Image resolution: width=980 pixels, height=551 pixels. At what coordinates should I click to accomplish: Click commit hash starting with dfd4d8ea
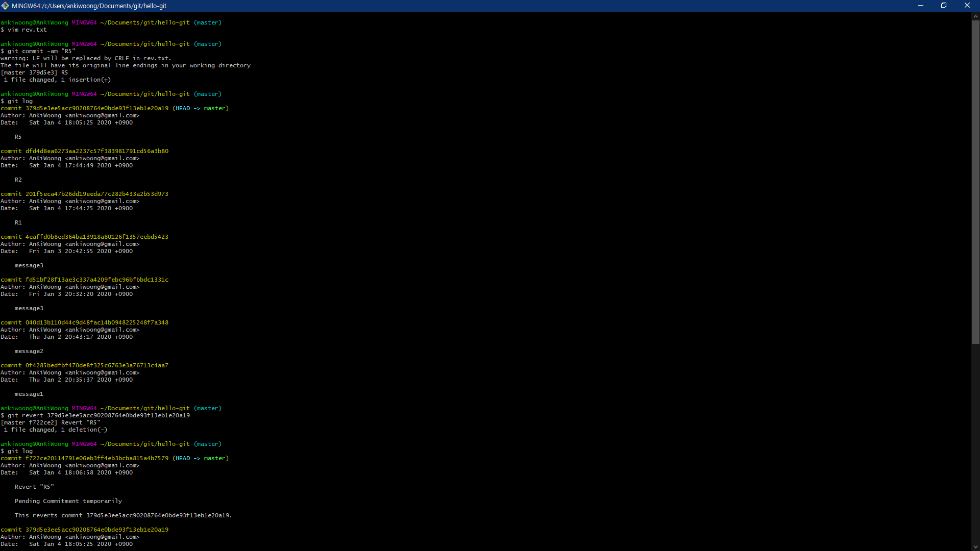(x=96, y=151)
